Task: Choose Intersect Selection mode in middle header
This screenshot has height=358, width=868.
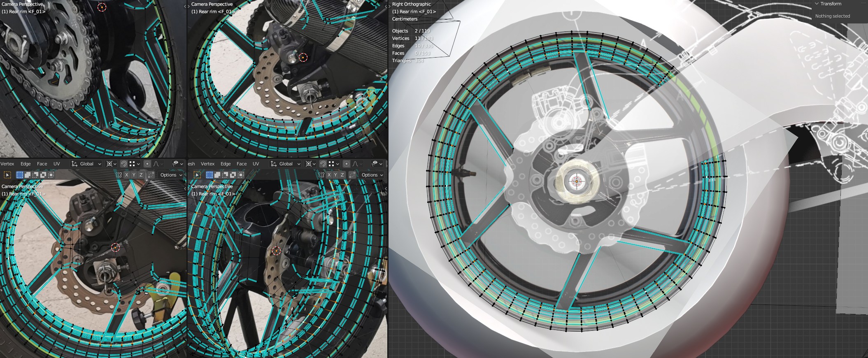Action: 241,175
